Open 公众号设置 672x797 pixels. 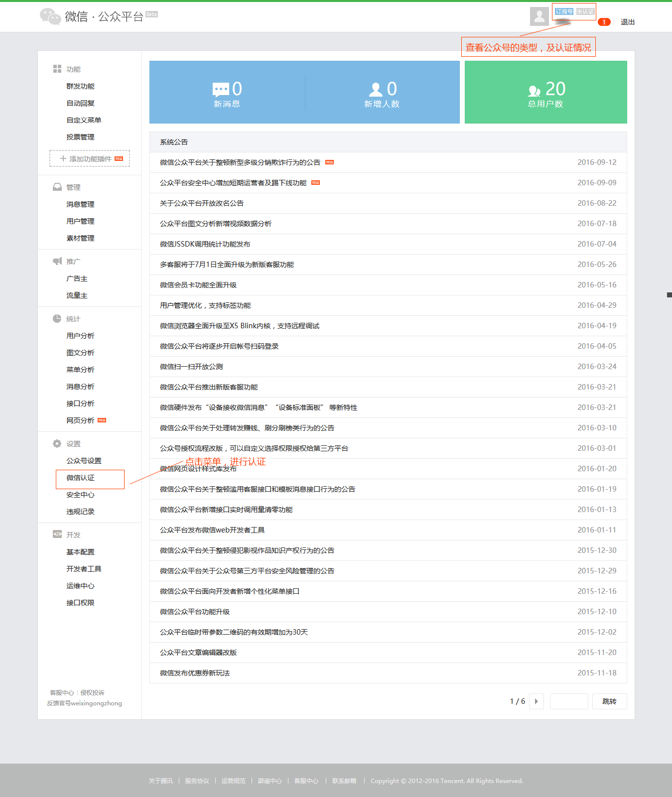[84, 461]
